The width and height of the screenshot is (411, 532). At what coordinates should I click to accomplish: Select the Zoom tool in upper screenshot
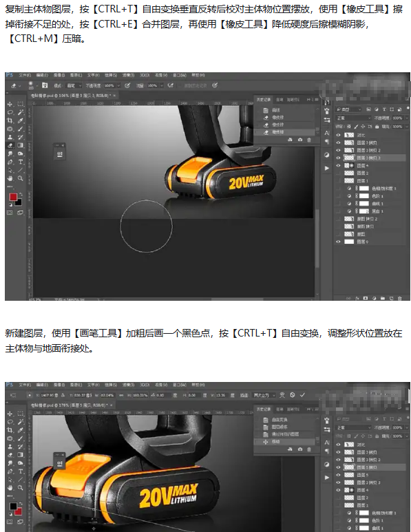pyautogui.click(x=21, y=178)
